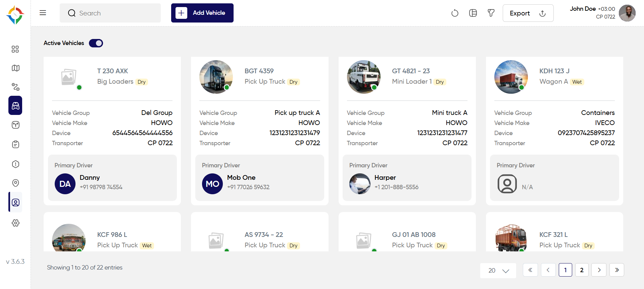Open the BGT 4359 truck thumbnail

click(x=216, y=77)
